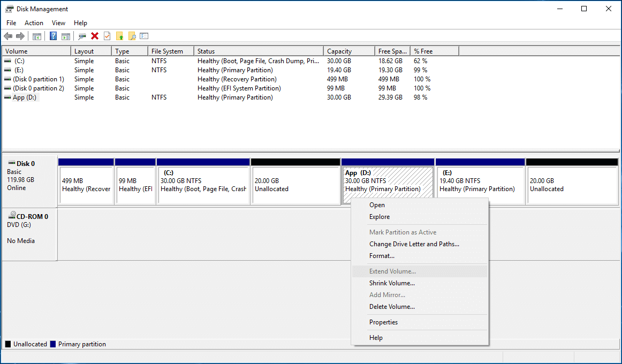Select the (E:) volume row in list
The height and width of the screenshot is (364, 622).
pos(19,70)
